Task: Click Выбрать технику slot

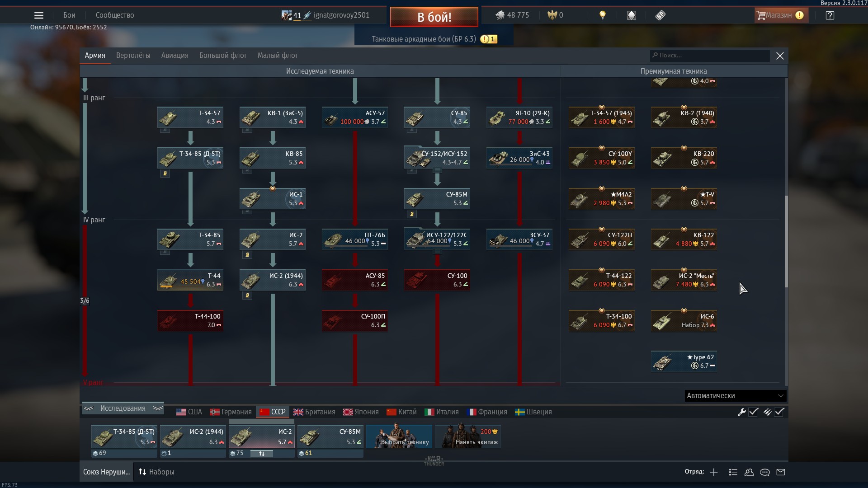Action: click(399, 436)
